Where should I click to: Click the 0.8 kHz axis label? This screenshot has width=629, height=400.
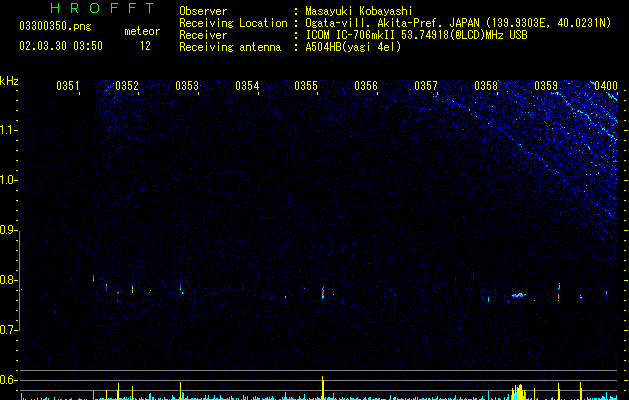[8, 280]
